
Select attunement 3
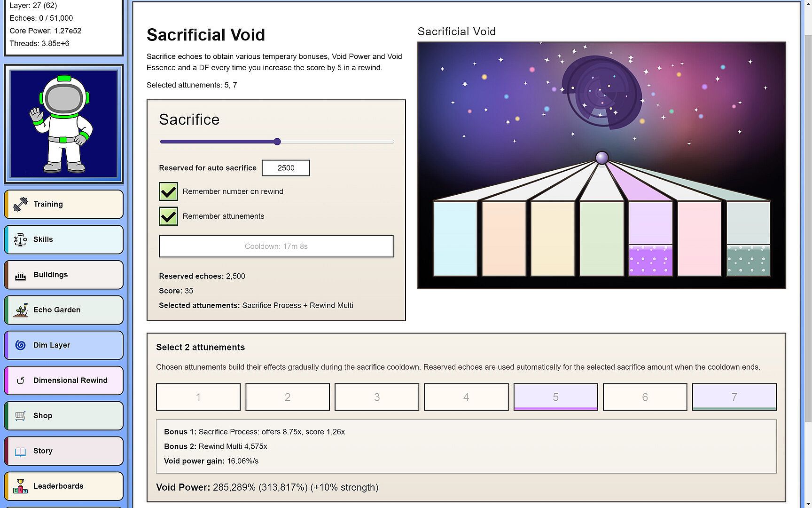(377, 397)
